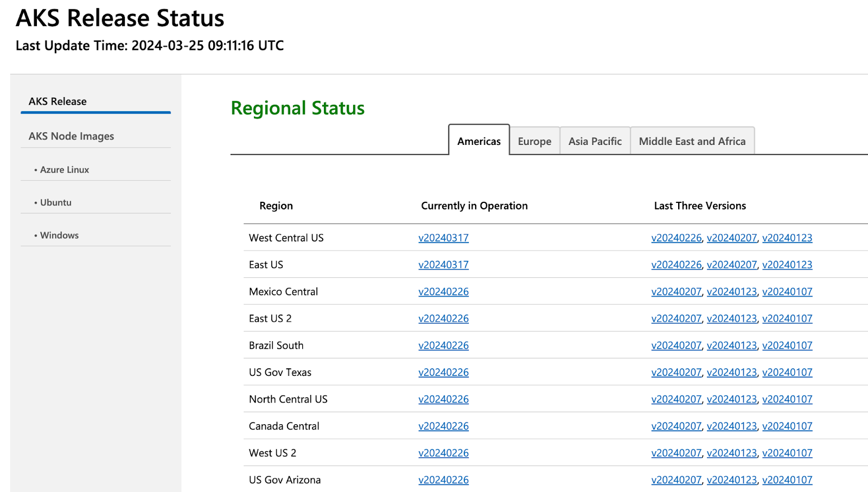
Task: Select the Americas tab
Action: coord(479,140)
